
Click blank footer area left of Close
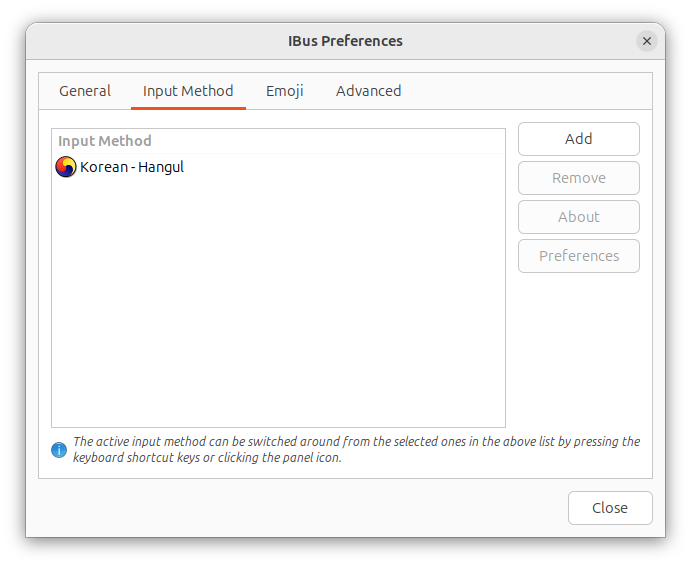pos(300,508)
